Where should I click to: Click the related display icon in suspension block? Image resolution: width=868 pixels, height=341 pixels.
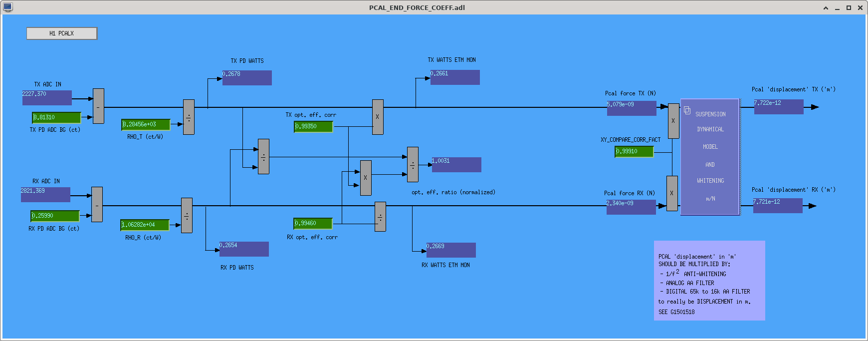[687, 110]
